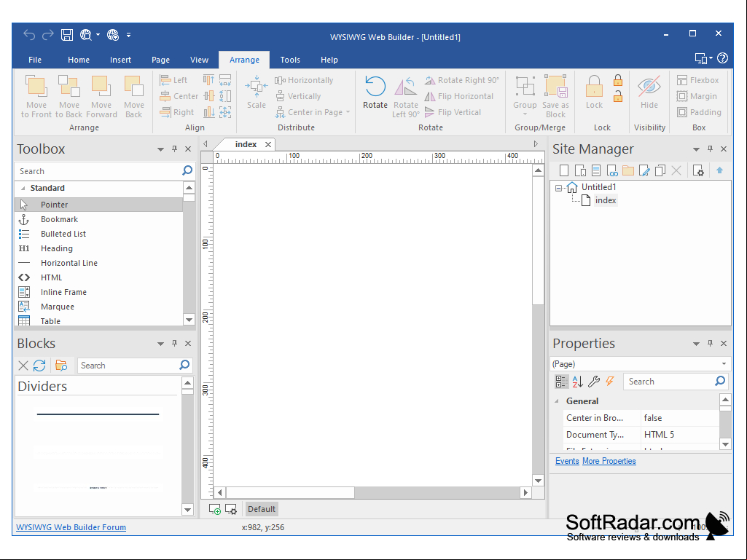
Task: Click the Move to Front icon
Action: 36,86
